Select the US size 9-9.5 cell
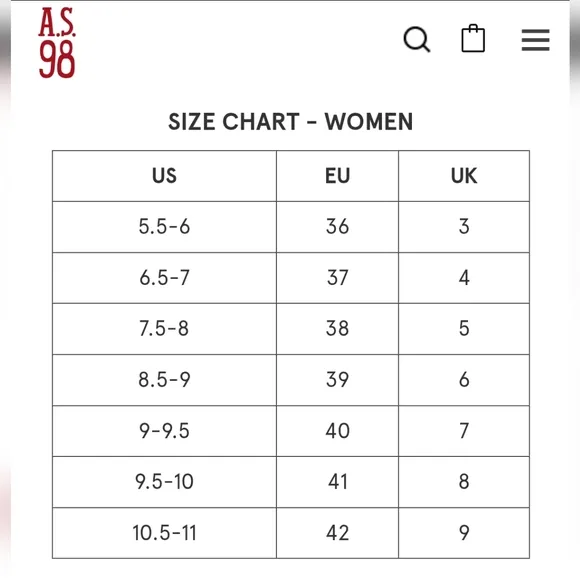 tap(164, 431)
